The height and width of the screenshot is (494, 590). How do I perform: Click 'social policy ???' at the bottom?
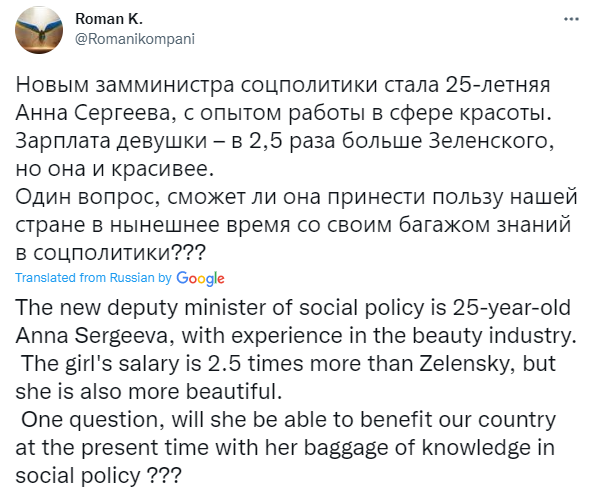coord(98,476)
